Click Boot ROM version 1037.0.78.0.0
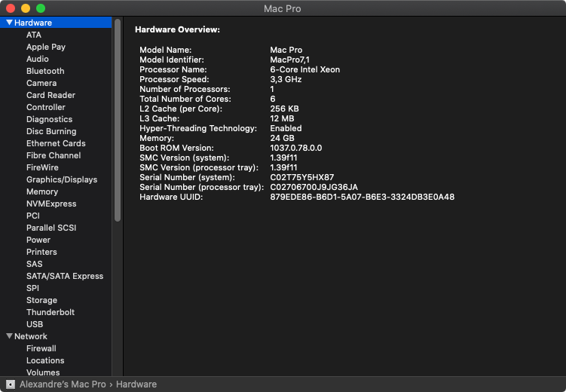Viewport: 566px width, 392px height. coord(296,148)
